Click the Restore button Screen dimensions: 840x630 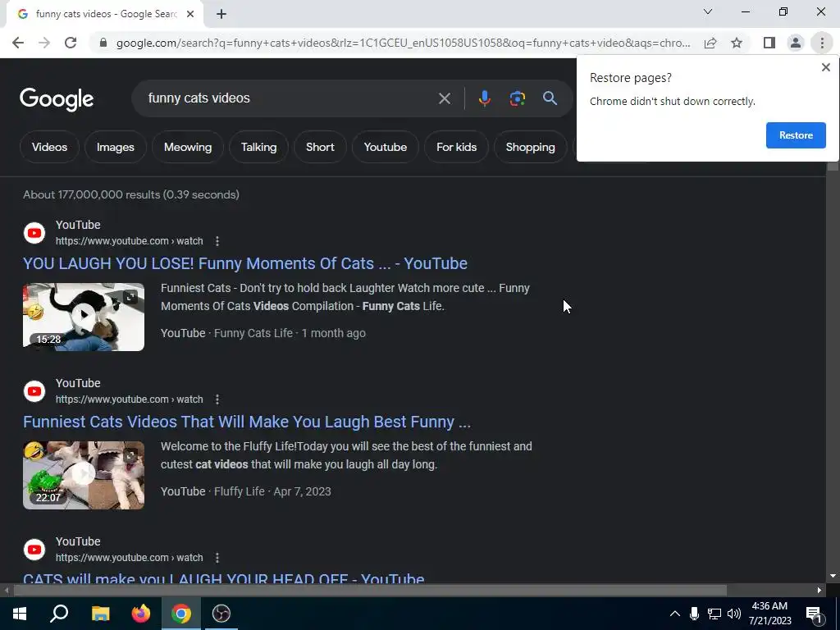(796, 135)
